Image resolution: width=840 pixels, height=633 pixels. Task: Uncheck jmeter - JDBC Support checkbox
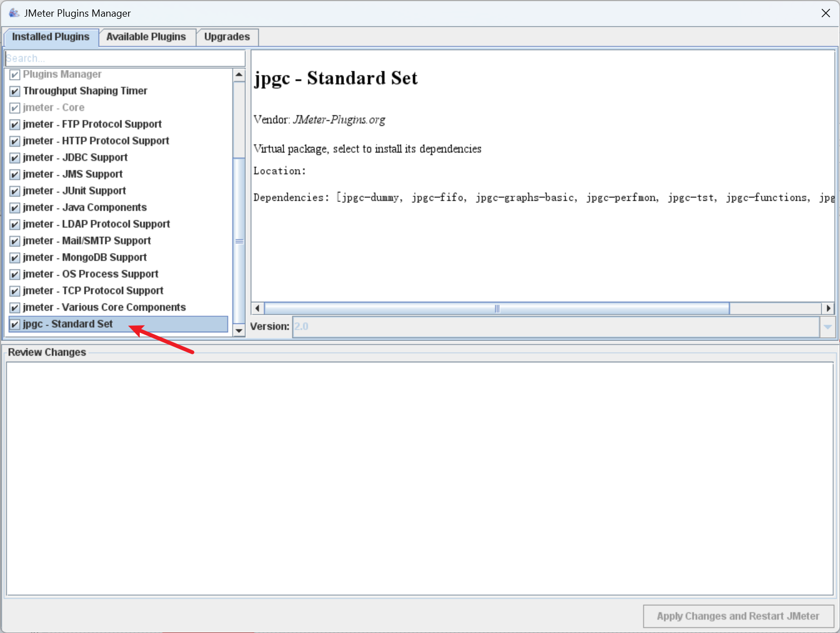tap(15, 158)
